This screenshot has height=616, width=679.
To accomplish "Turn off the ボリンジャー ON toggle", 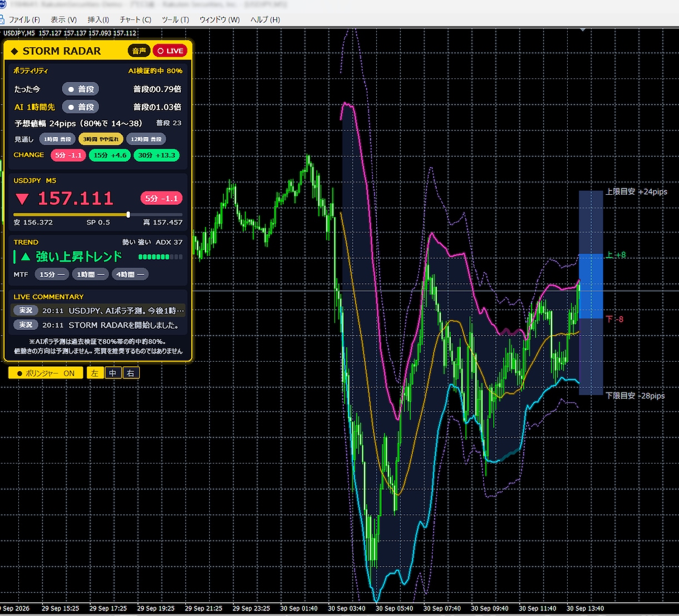I will (46, 373).
